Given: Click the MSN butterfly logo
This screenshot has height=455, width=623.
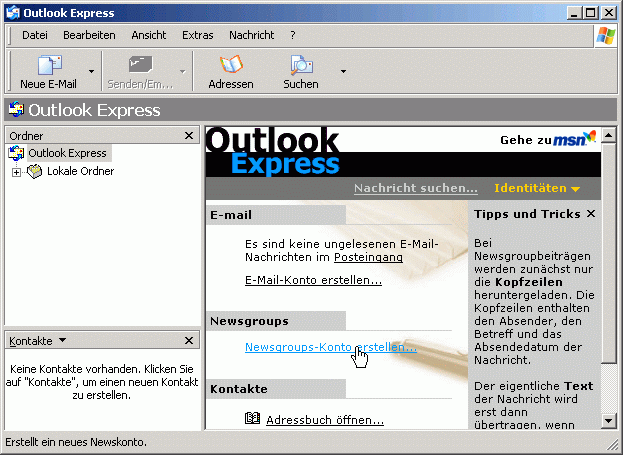Looking at the screenshot, I should click(590, 136).
